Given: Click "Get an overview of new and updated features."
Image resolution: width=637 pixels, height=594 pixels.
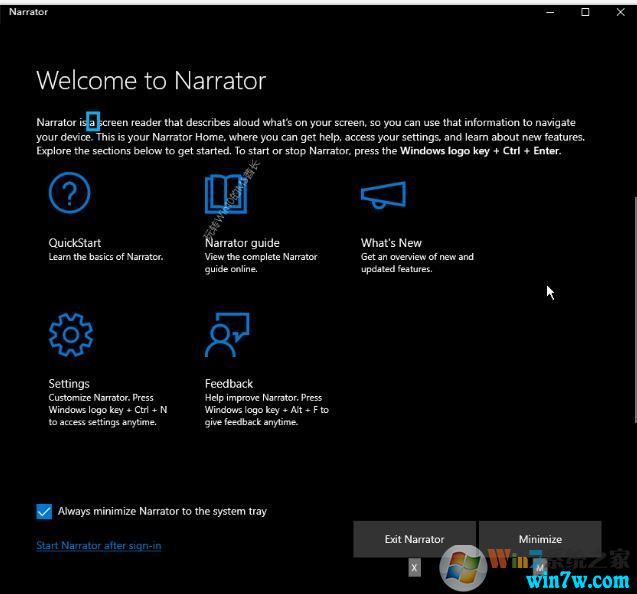Looking at the screenshot, I should pyautogui.click(x=417, y=263).
